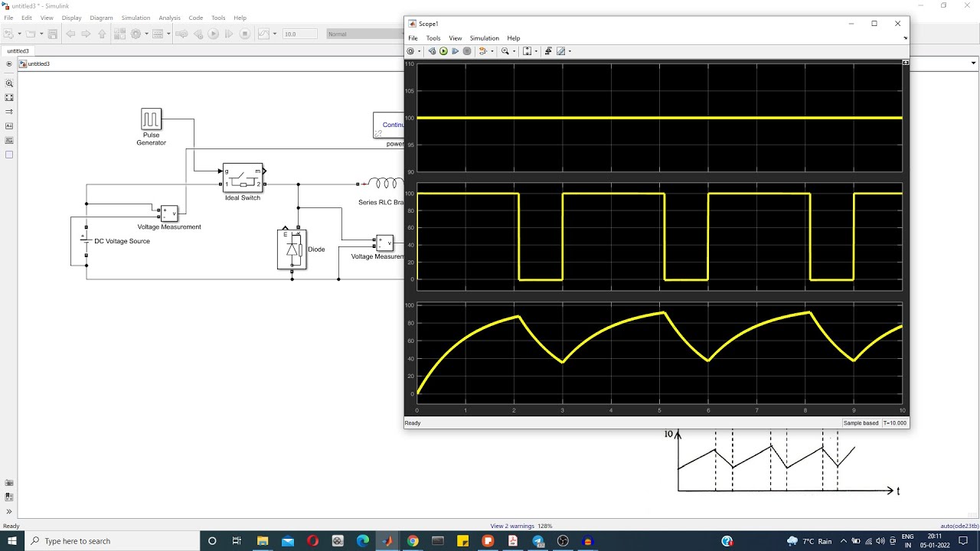Click Step Forward in Scope1 toolbar
The image size is (980, 551).
455,51
